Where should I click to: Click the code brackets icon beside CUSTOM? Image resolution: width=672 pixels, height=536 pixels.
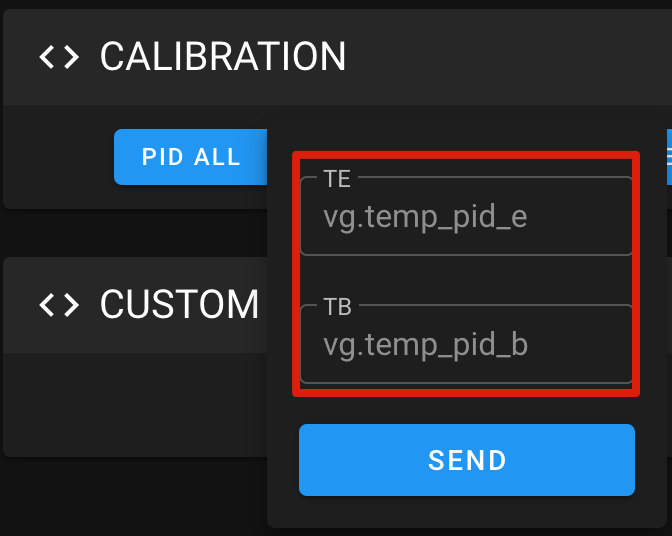click(x=59, y=304)
